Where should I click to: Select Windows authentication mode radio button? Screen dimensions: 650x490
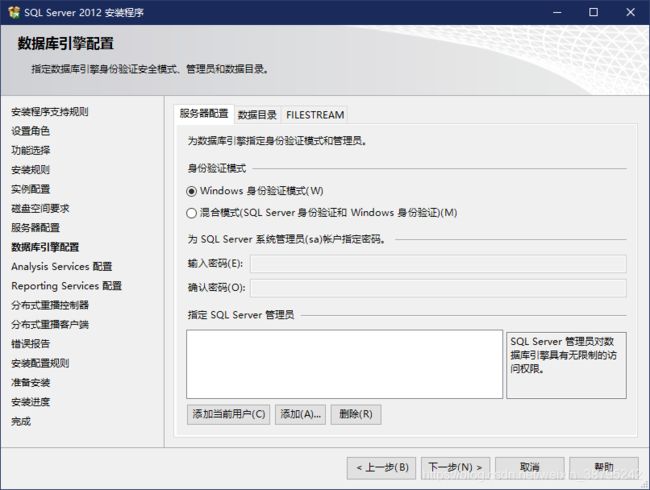[x=191, y=191]
